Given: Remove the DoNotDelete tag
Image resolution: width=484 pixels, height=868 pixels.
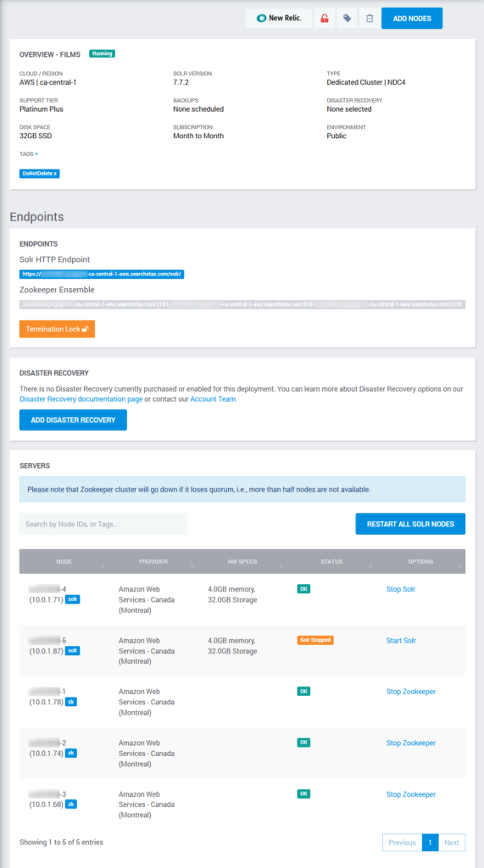Looking at the screenshot, I should pos(55,173).
